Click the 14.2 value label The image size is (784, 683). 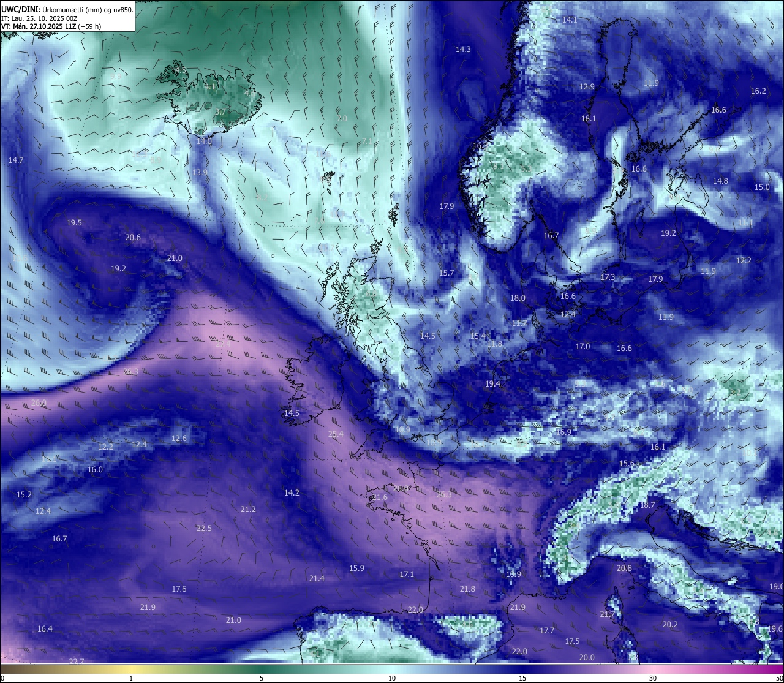(292, 493)
